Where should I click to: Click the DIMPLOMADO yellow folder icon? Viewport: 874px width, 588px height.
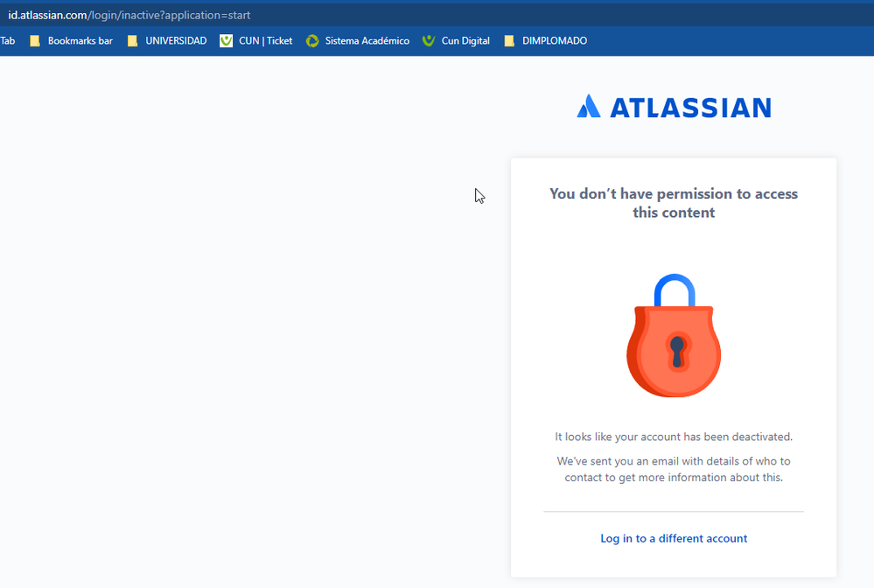[x=508, y=40]
